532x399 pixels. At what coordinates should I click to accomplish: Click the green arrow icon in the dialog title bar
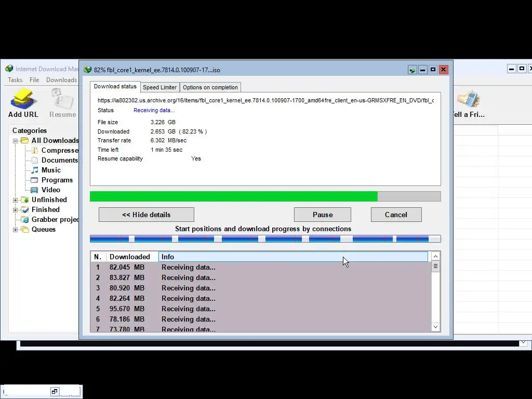(412, 70)
